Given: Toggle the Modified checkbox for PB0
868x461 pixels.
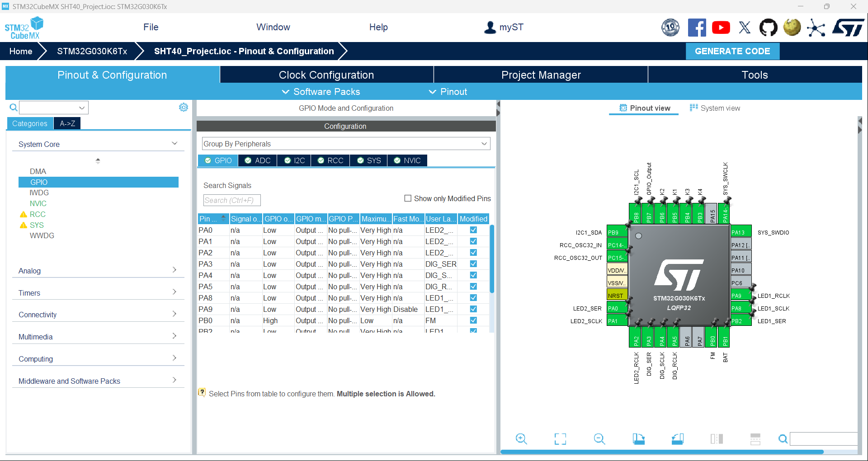Looking at the screenshot, I should [473, 320].
